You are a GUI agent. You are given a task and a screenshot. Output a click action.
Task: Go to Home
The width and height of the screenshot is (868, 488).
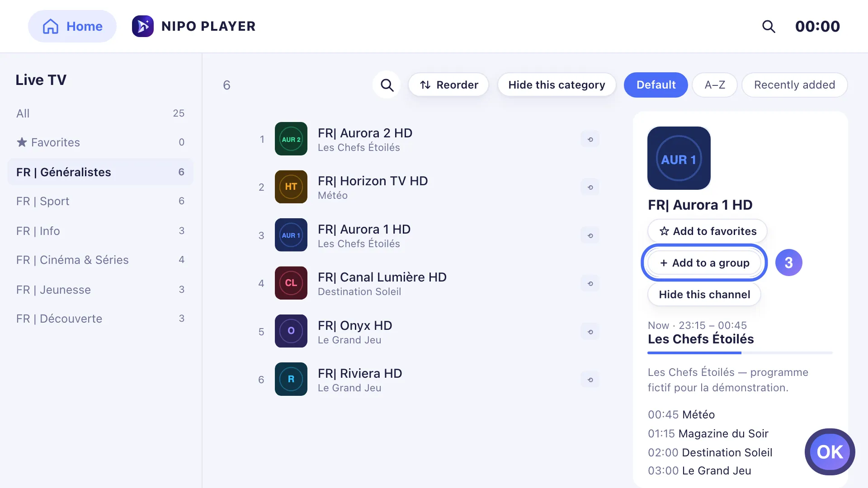(72, 26)
